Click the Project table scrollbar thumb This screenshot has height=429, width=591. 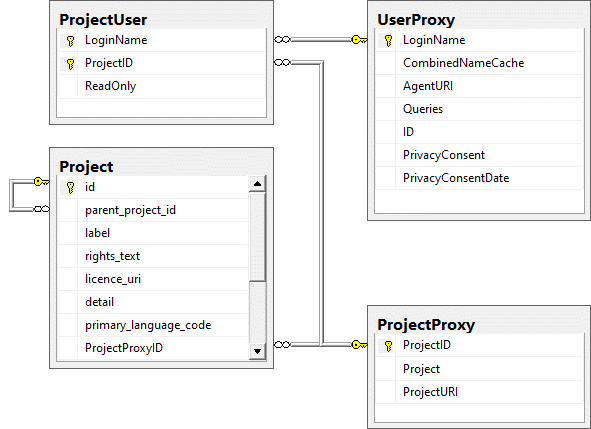click(x=257, y=237)
